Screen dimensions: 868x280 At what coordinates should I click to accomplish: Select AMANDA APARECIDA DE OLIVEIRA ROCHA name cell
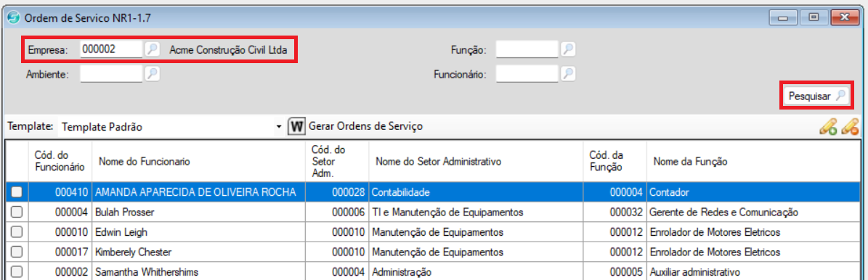(x=198, y=192)
